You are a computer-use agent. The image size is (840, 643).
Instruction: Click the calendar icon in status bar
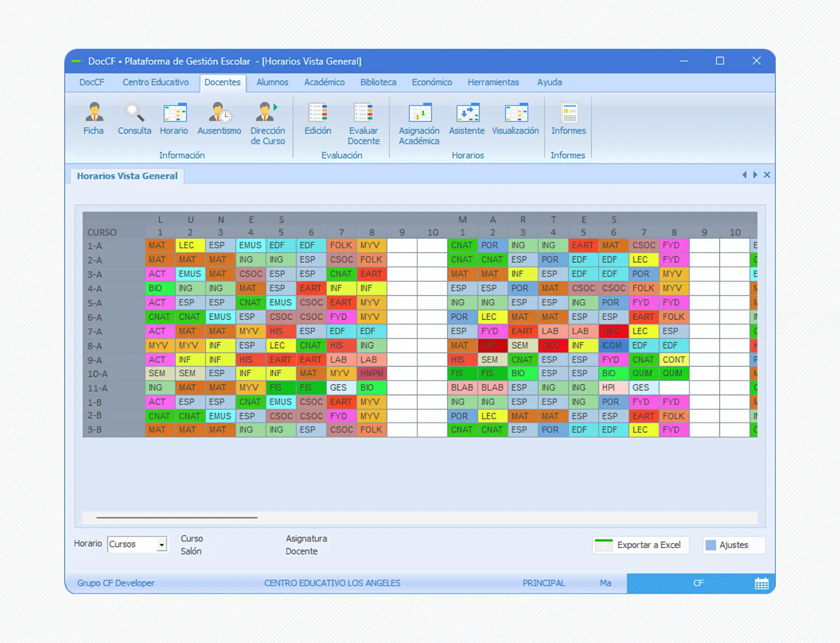click(761, 583)
